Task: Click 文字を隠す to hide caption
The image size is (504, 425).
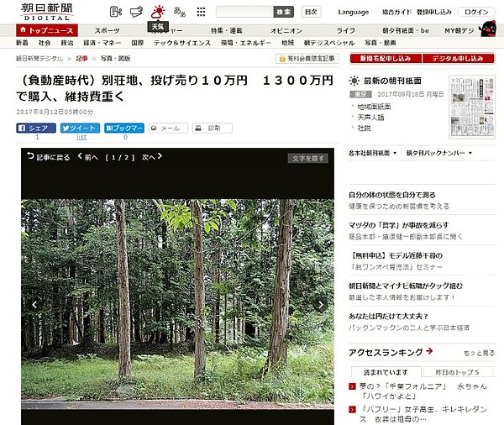Action: click(x=308, y=158)
